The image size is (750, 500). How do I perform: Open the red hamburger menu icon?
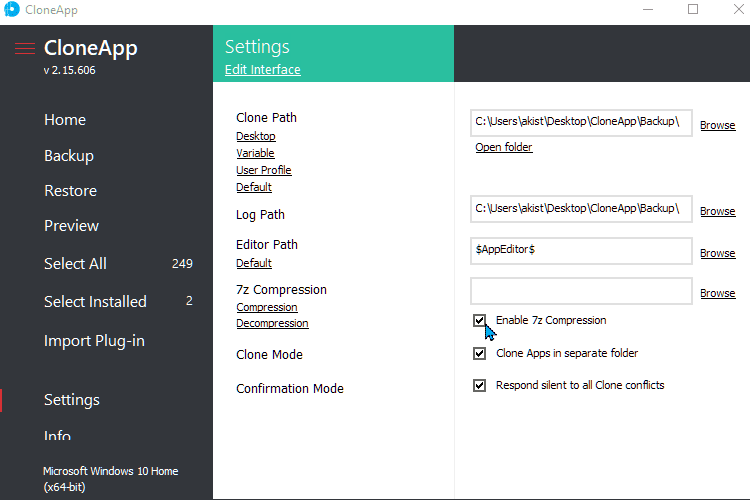[25, 49]
